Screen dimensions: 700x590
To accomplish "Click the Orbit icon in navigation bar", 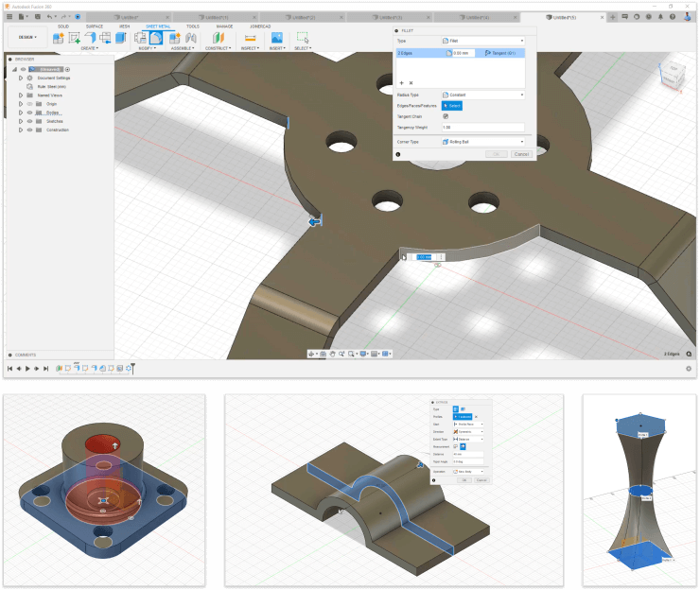I will point(311,354).
